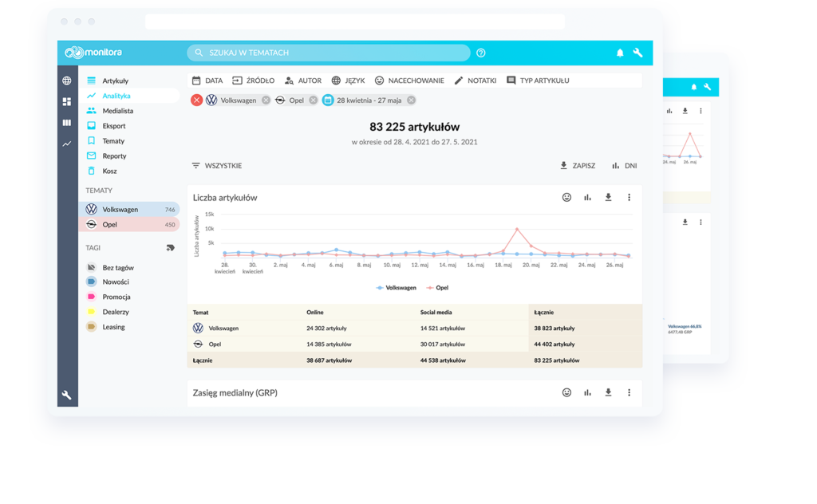Toggle sentiment smiley on Zasięg medialny card
This screenshot has width=817, height=504.
[567, 392]
